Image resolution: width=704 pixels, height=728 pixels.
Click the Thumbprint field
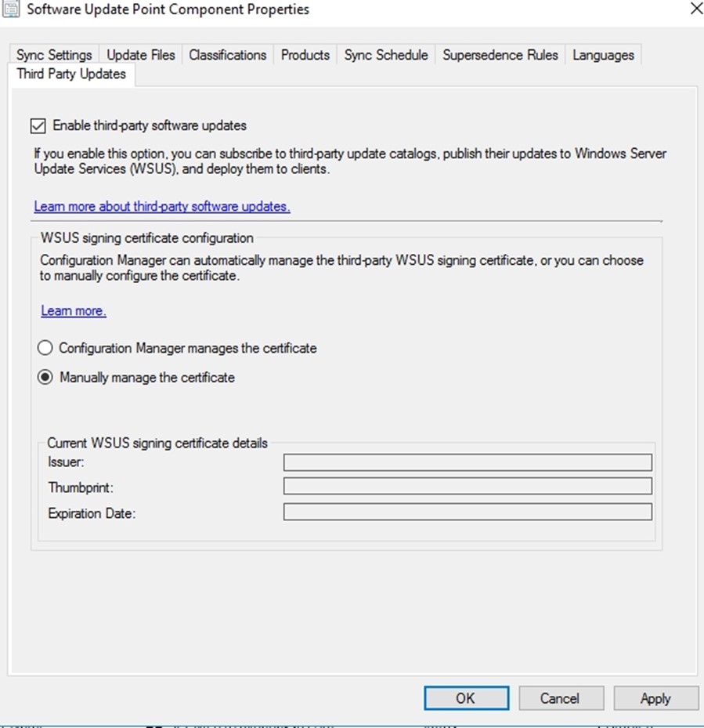click(468, 487)
